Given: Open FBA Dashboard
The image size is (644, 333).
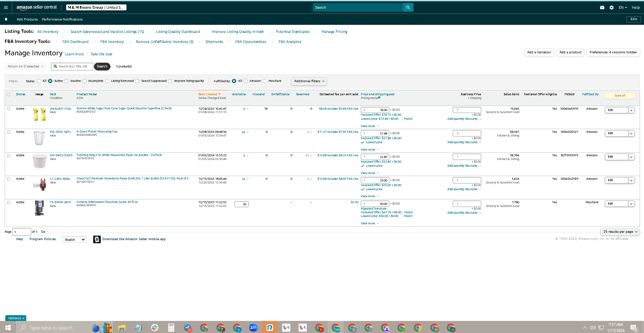Looking at the screenshot, I should 76,42.
